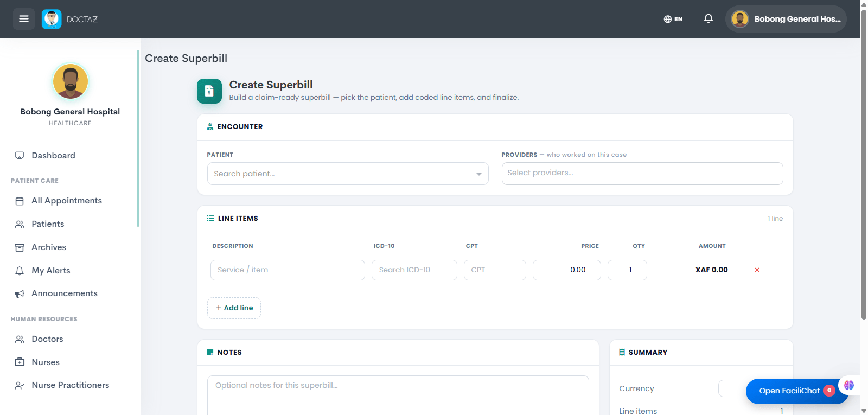
Task: Click the Line Items list icon
Action: pos(210,218)
